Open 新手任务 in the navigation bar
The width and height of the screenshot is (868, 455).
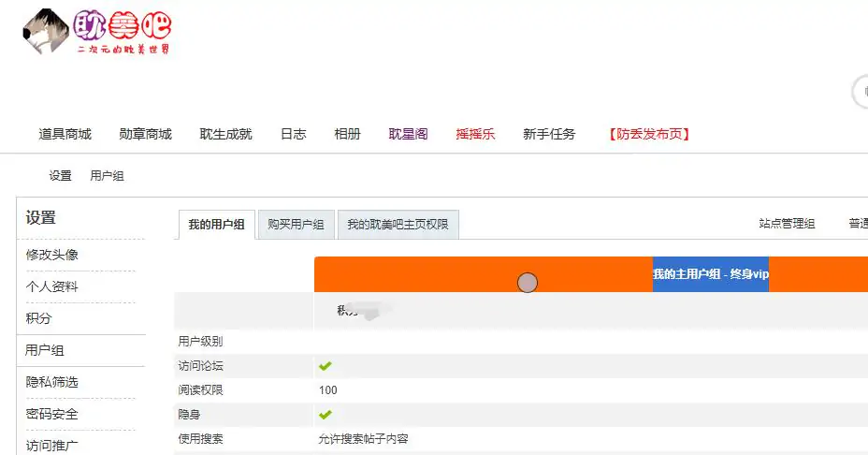click(x=549, y=134)
